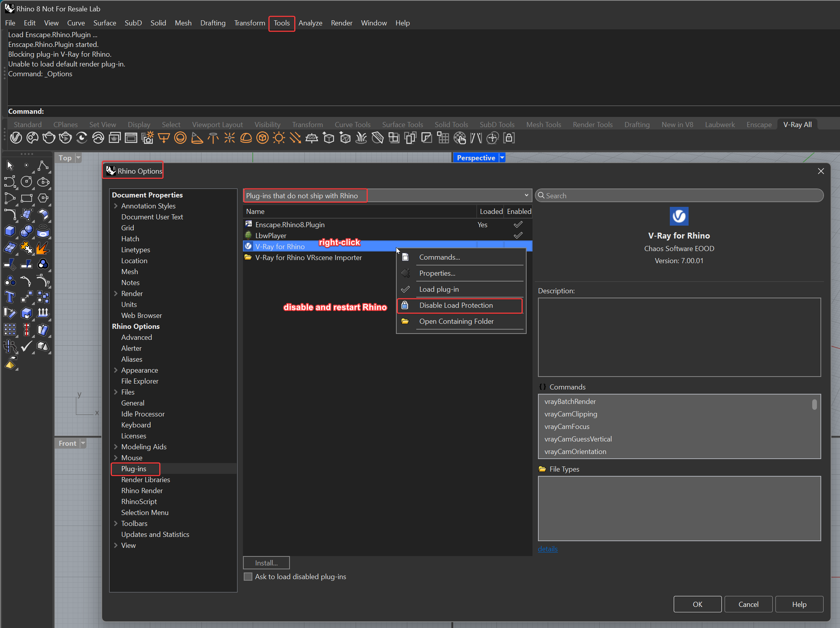Click the dialog Help button

(x=799, y=604)
